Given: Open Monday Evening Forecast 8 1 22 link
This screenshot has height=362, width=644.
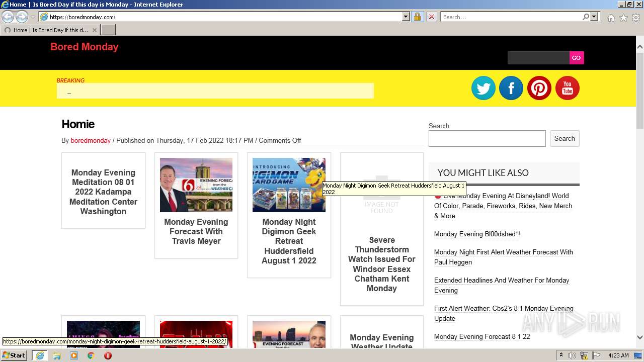Looking at the screenshot, I should [x=482, y=336].
